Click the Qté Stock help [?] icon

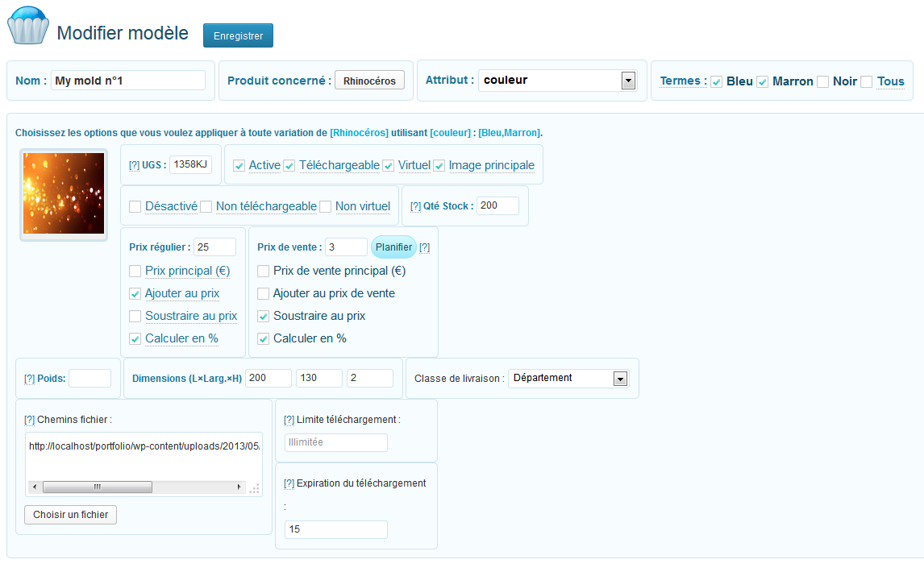tap(415, 206)
